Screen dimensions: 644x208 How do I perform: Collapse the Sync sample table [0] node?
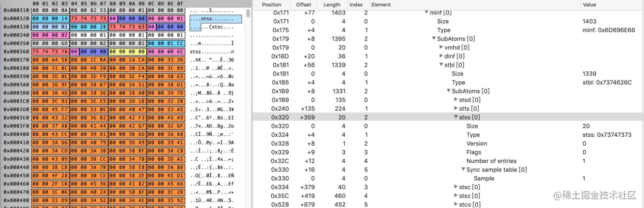pyautogui.click(x=463, y=170)
